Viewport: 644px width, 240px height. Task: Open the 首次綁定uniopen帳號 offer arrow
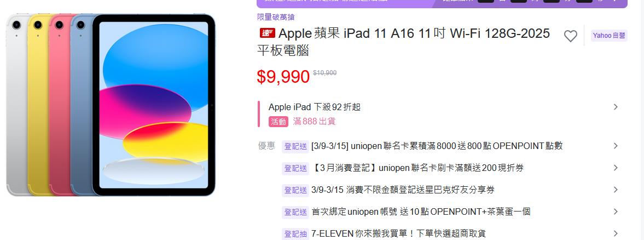point(615,212)
